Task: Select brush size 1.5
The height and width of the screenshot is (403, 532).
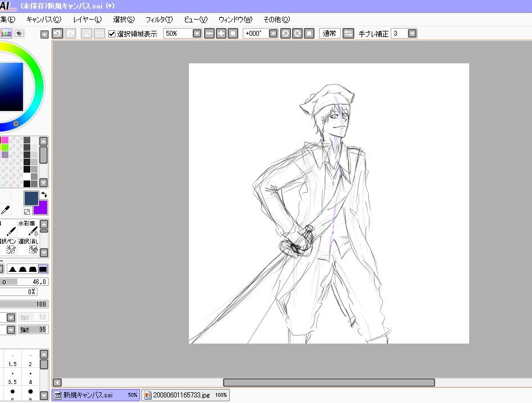Action: [12, 360]
